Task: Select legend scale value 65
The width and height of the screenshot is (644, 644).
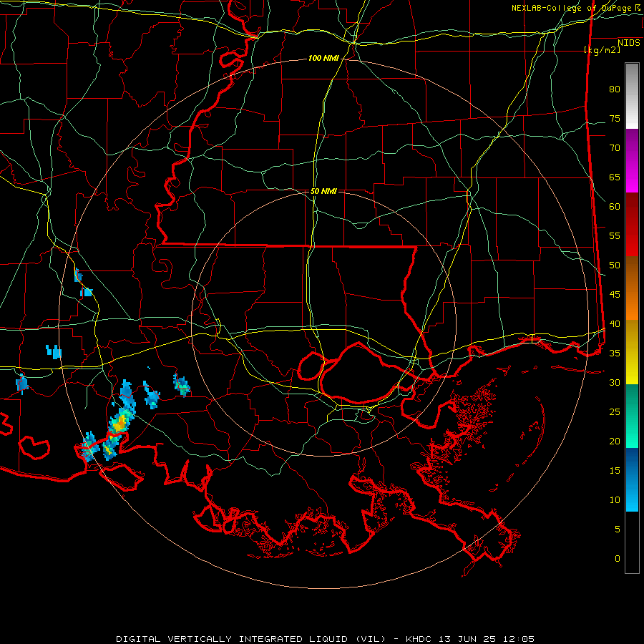Action: pyautogui.click(x=615, y=177)
